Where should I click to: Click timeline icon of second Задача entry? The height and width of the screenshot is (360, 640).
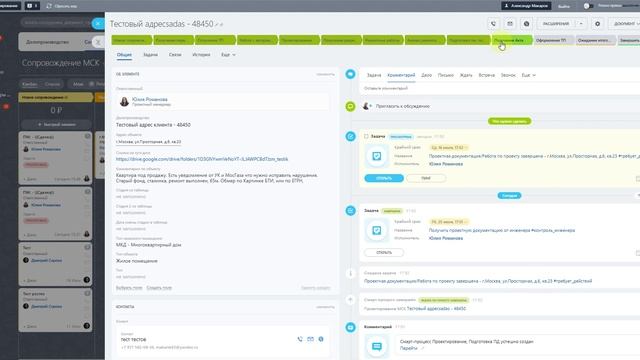[350, 211]
